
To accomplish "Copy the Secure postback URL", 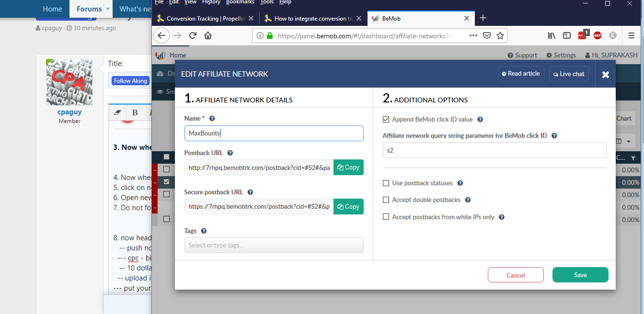I will [348, 207].
